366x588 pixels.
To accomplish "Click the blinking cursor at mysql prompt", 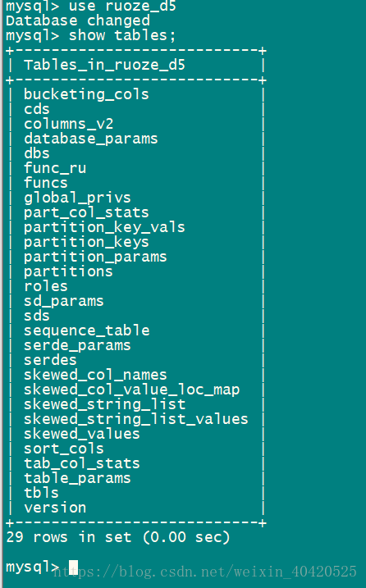I will point(73,567).
